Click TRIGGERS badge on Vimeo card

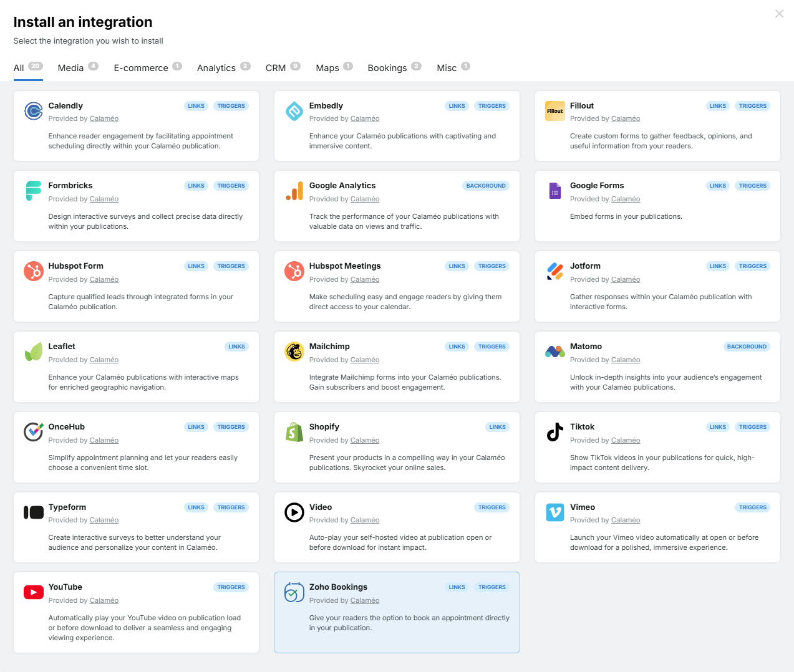point(752,507)
